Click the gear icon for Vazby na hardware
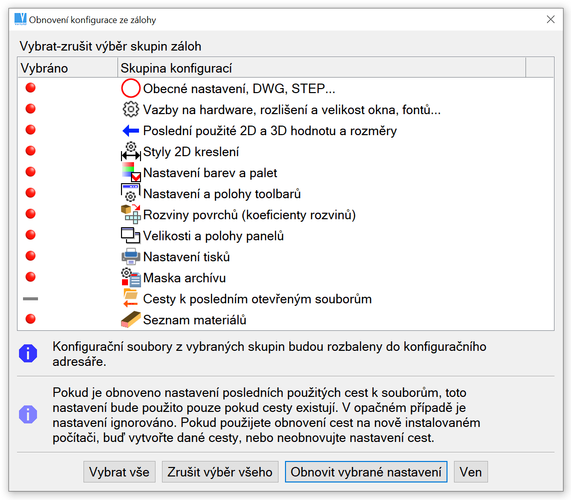This screenshot has height=500, width=571. coord(131,109)
